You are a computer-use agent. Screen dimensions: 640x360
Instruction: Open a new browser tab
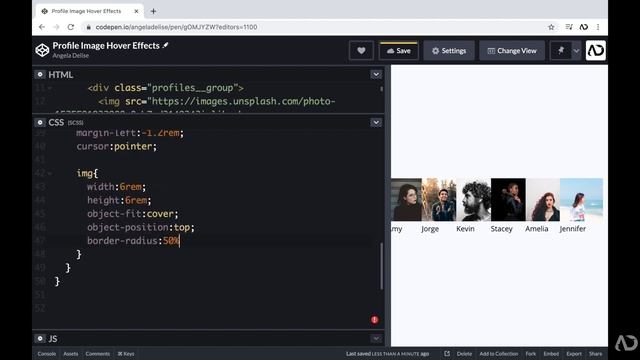click(x=153, y=11)
